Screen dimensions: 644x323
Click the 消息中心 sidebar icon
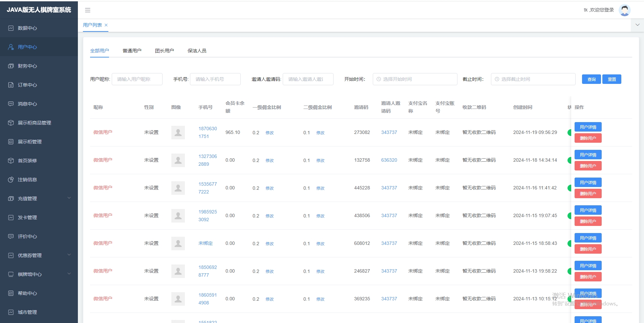11,104
